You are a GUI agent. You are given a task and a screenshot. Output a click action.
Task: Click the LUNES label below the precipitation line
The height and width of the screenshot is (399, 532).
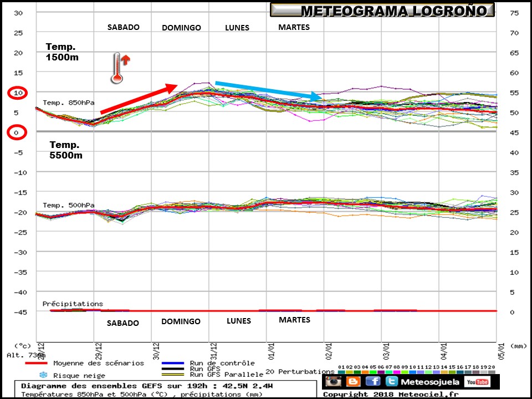pos(239,321)
